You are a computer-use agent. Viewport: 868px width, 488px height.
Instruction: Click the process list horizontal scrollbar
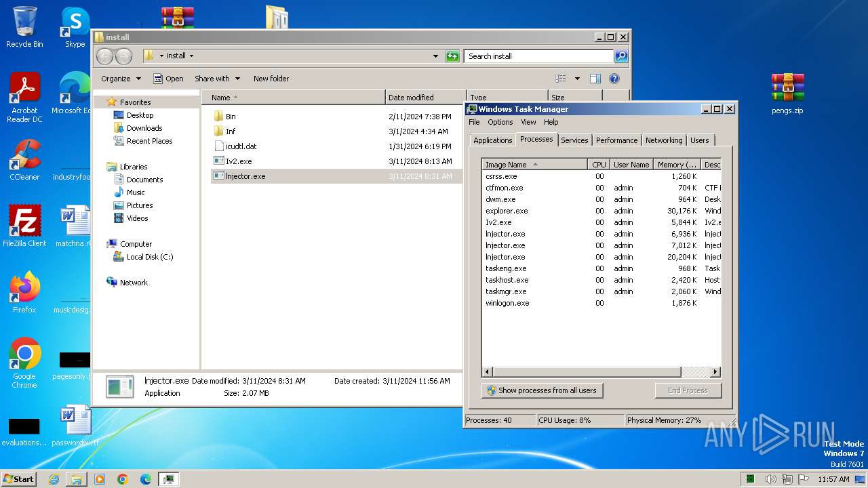(x=587, y=372)
